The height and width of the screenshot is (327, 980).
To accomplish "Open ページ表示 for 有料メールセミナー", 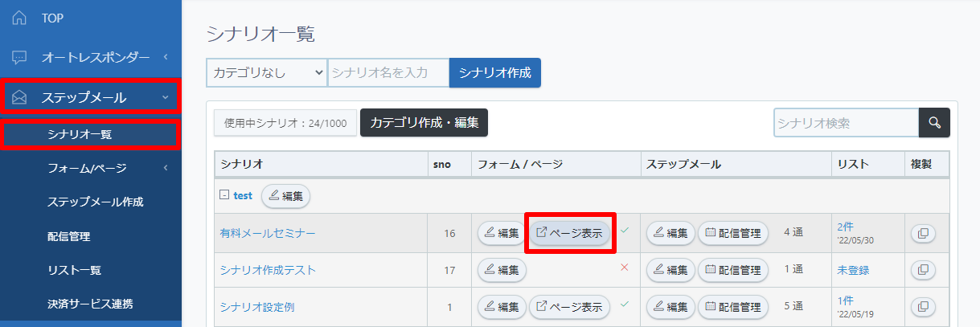I will point(569,233).
